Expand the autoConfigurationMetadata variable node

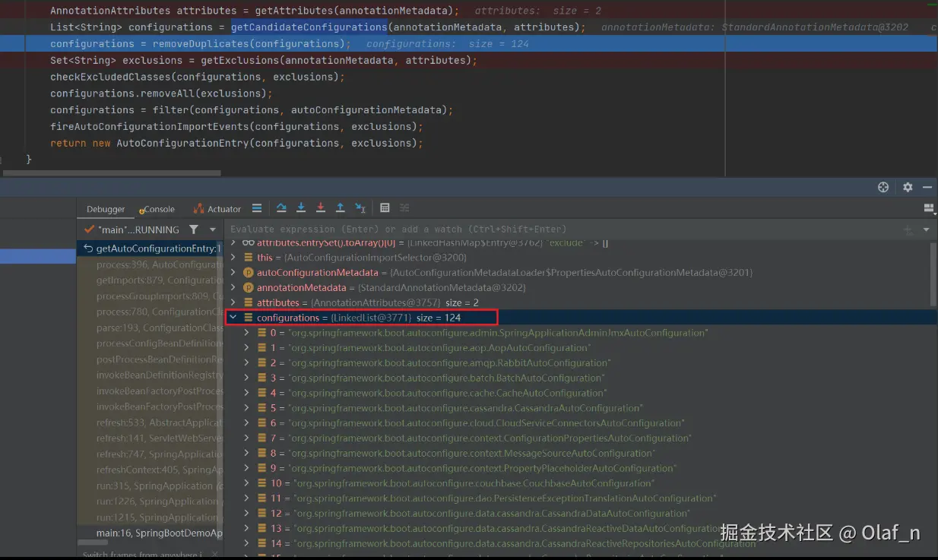pyautogui.click(x=233, y=273)
